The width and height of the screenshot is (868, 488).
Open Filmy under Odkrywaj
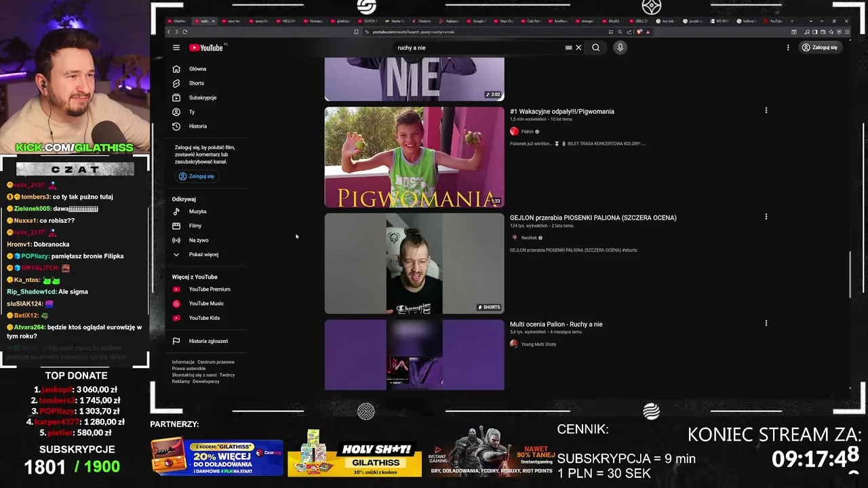click(x=195, y=226)
